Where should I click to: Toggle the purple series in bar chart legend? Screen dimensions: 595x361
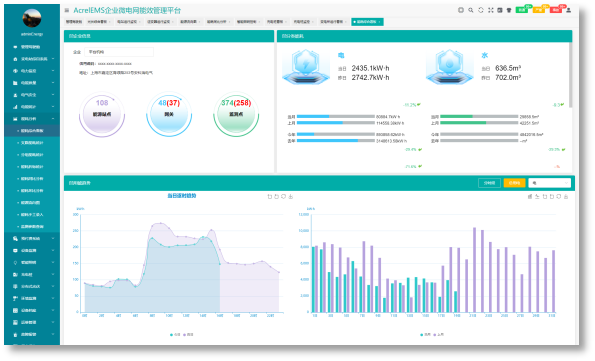tap(438, 334)
